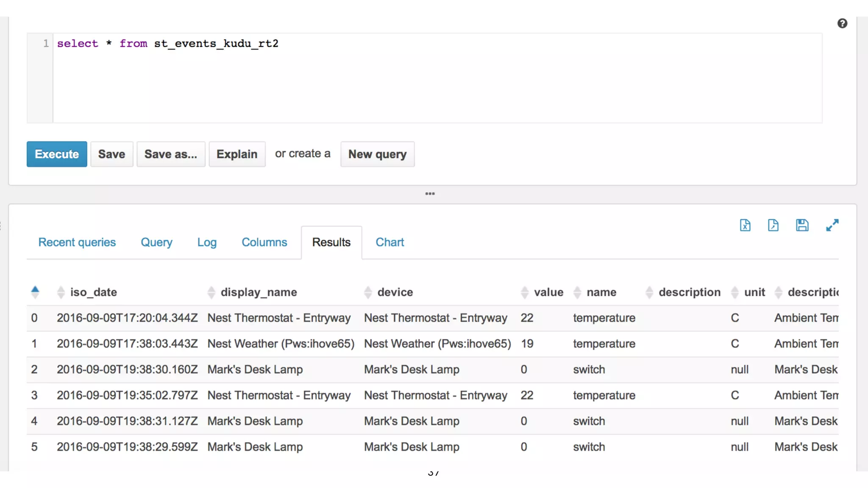Sort by the unit column arrows
Image resolution: width=868 pixels, height=488 pixels.
pos(735,292)
